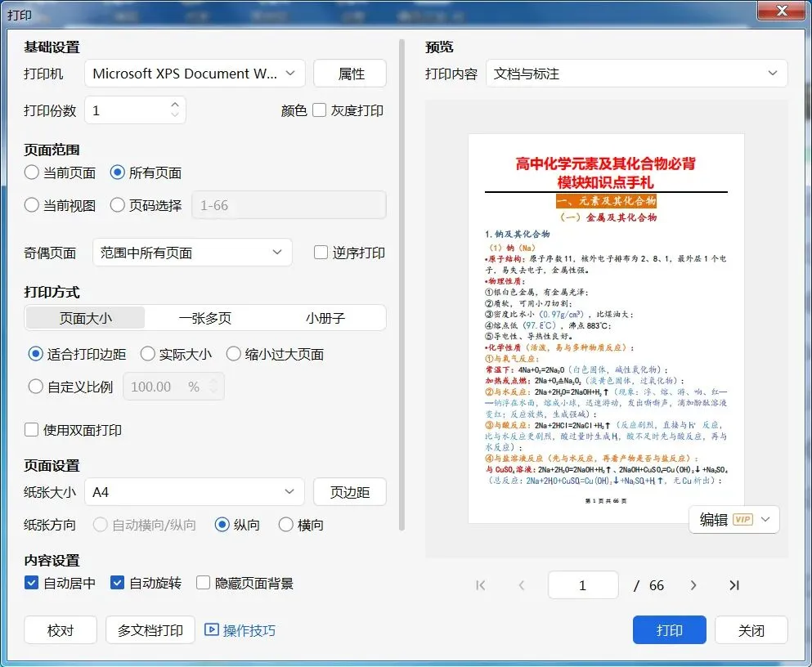812x667 pixels.
Task: Switch to 一张多页 tab
Action: (205, 318)
